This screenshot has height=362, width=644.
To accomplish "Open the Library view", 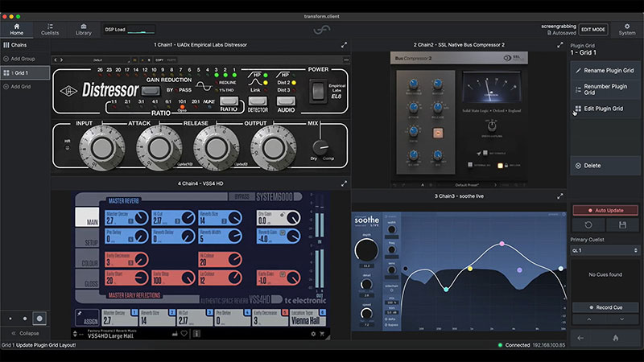I will [x=84, y=29].
